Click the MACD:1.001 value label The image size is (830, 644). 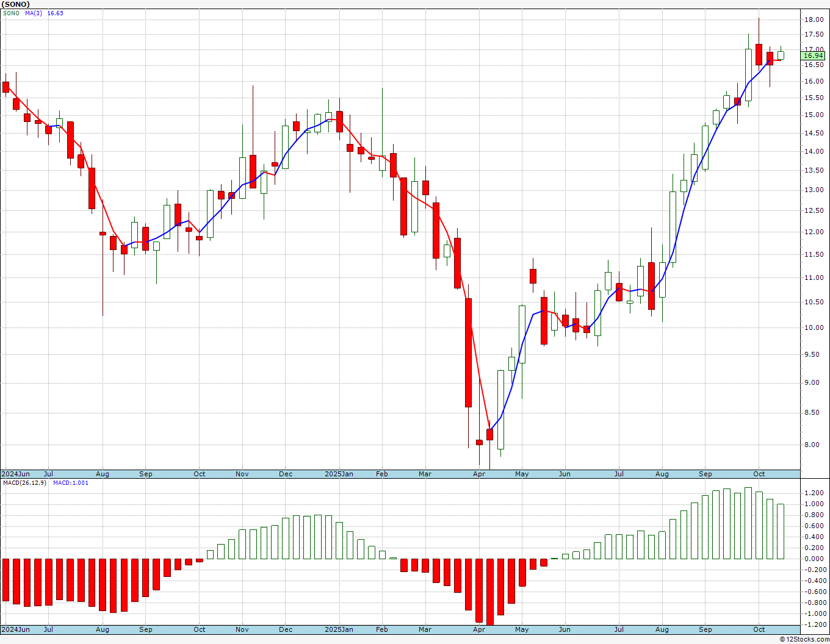71,482
